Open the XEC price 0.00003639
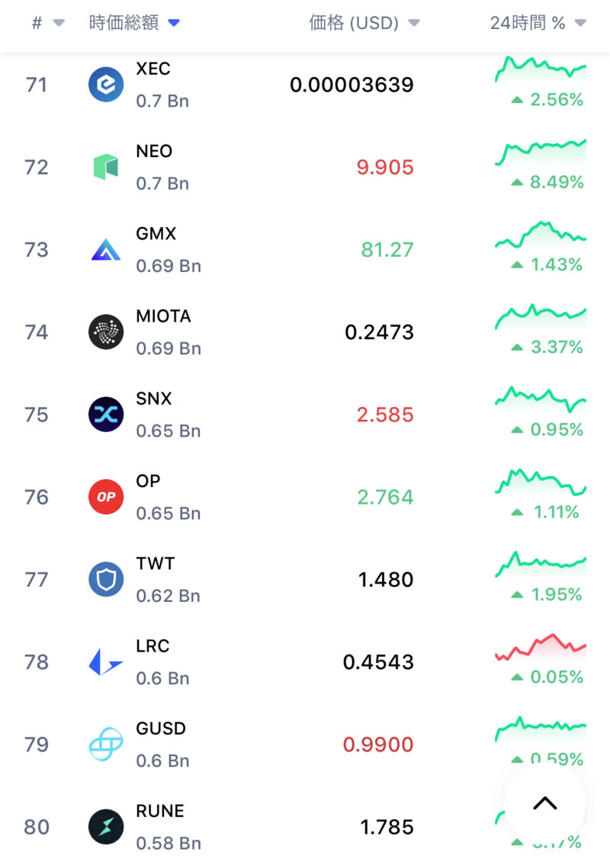The height and width of the screenshot is (868, 610). click(352, 85)
